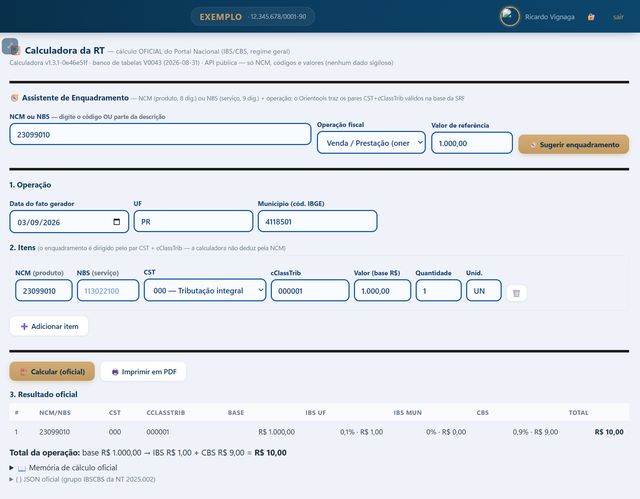Click the UF input field showing PR

193,222
